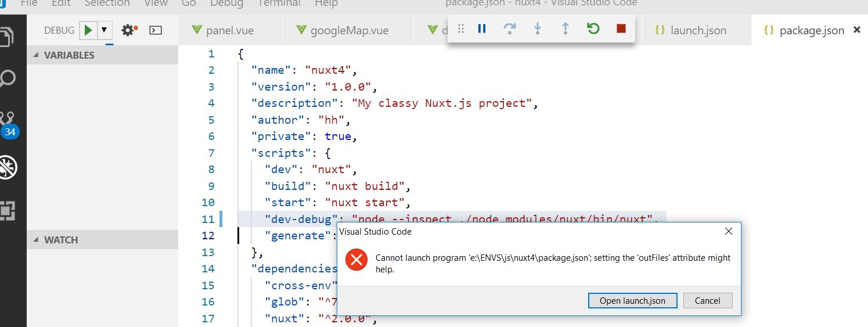Collapse the VARIABLES section
The image size is (868, 327).
102,55
